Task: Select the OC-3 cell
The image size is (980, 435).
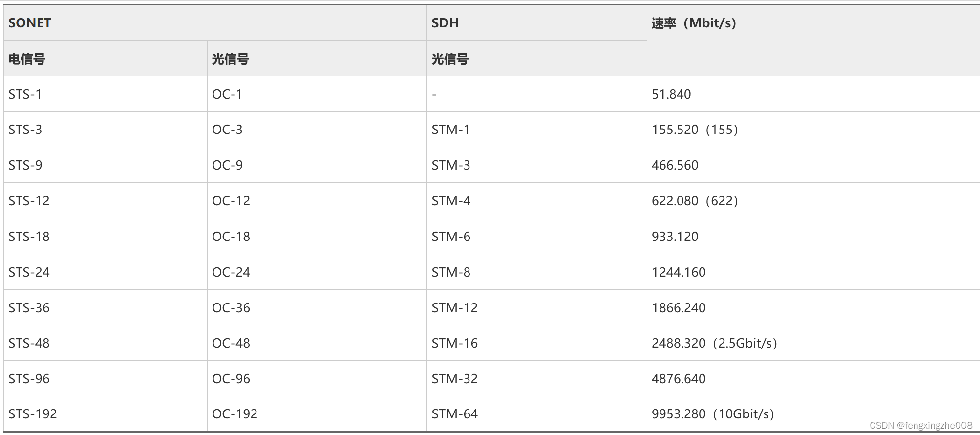Action: [227, 130]
